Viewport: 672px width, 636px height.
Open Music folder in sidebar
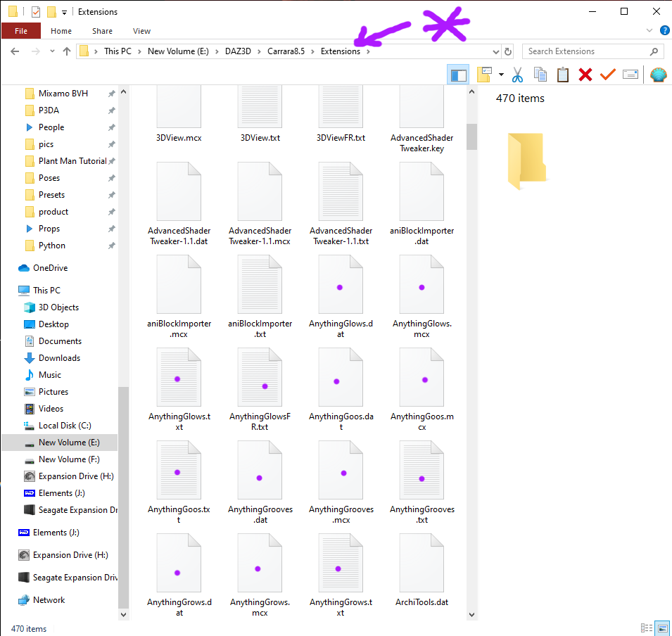pos(50,374)
